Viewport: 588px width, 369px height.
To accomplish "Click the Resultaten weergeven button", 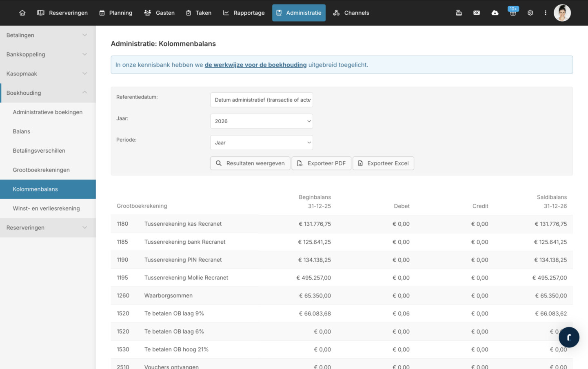I will coord(250,163).
